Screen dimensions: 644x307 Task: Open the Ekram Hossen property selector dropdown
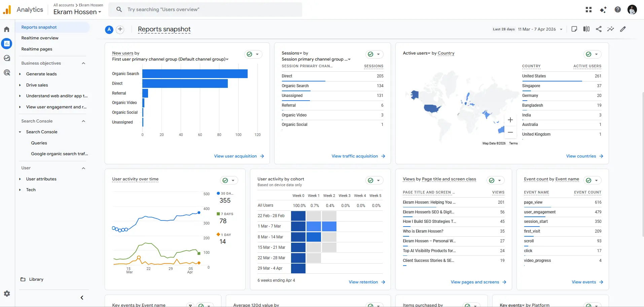[x=77, y=12]
